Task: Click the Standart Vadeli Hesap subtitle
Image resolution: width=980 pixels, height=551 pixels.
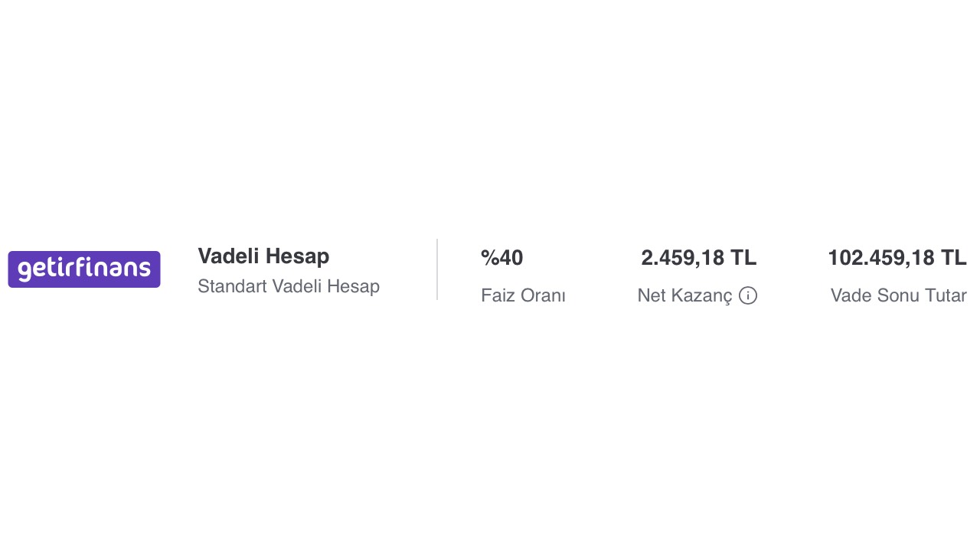Action: 289,286
